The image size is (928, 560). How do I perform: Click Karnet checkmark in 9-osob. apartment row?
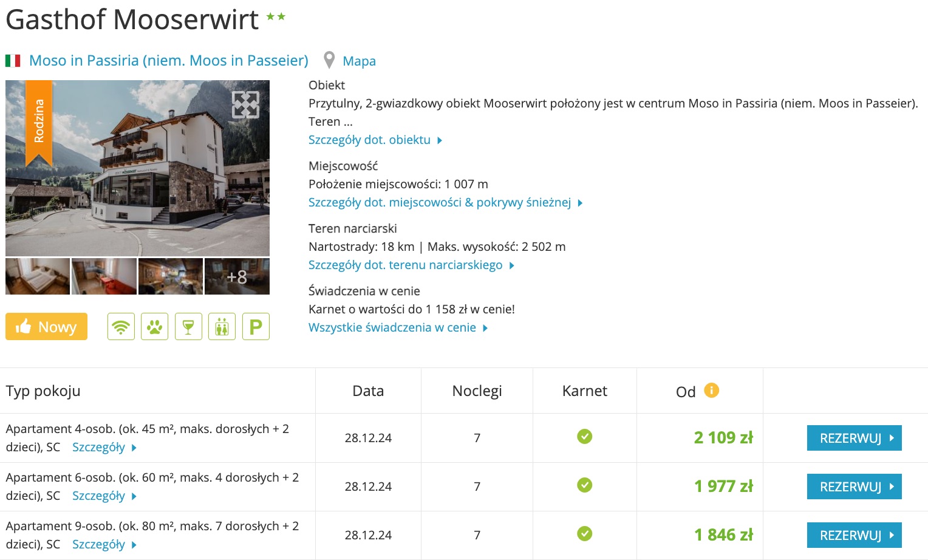coord(584,534)
